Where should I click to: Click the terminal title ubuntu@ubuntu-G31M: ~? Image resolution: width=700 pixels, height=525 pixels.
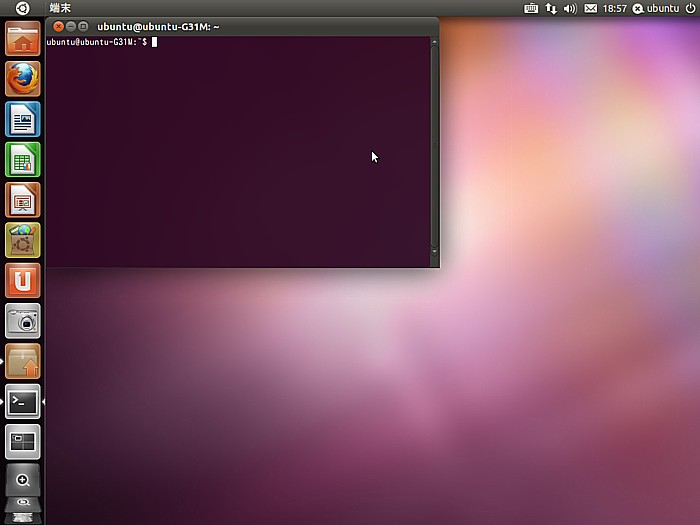158,27
